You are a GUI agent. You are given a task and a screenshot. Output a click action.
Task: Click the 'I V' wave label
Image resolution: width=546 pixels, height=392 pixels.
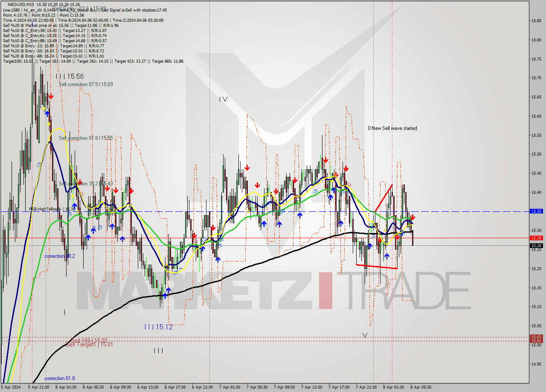tap(223, 99)
